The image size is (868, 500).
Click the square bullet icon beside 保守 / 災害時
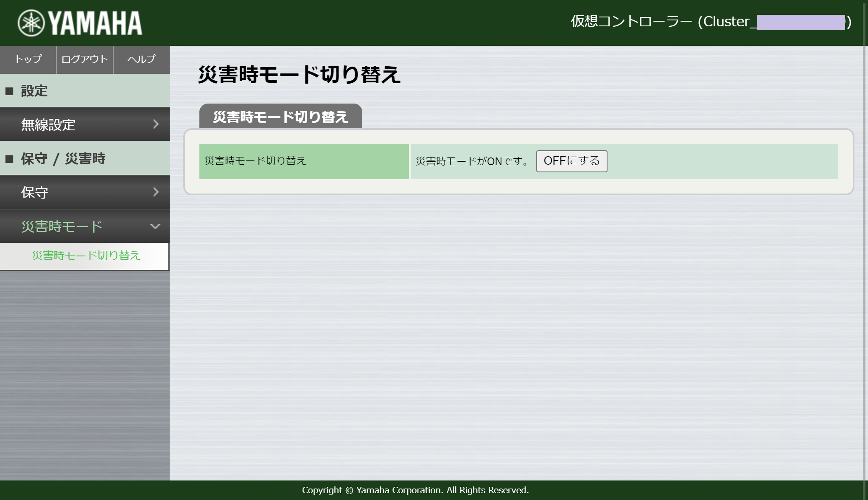(x=9, y=158)
